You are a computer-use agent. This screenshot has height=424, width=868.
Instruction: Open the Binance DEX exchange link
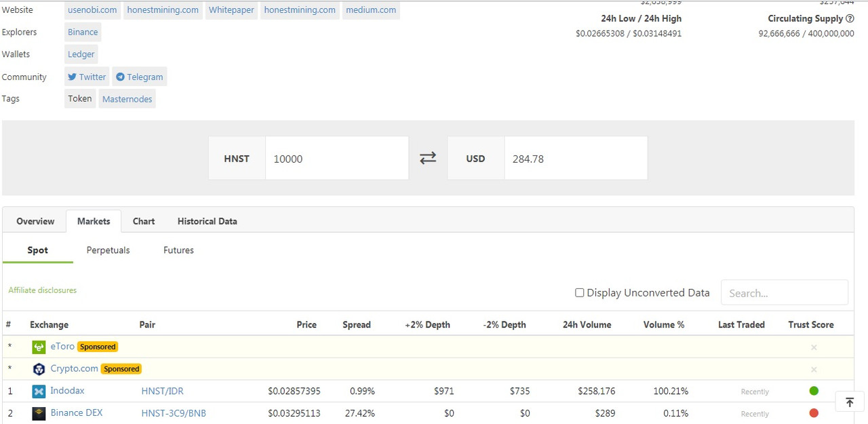point(77,412)
